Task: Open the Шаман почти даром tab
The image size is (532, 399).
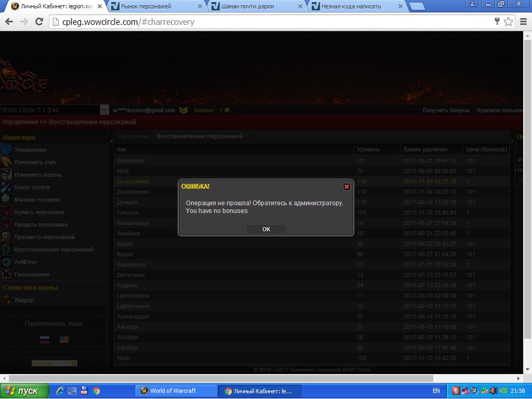Action: click(254, 6)
